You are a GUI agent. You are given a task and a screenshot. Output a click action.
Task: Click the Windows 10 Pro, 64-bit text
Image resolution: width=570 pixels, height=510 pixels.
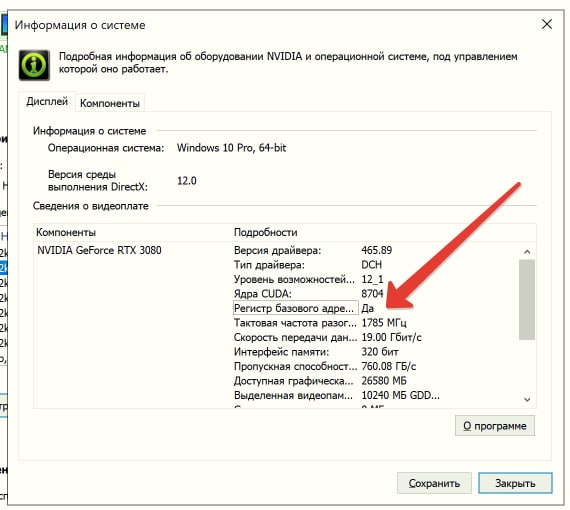pos(231,148)
